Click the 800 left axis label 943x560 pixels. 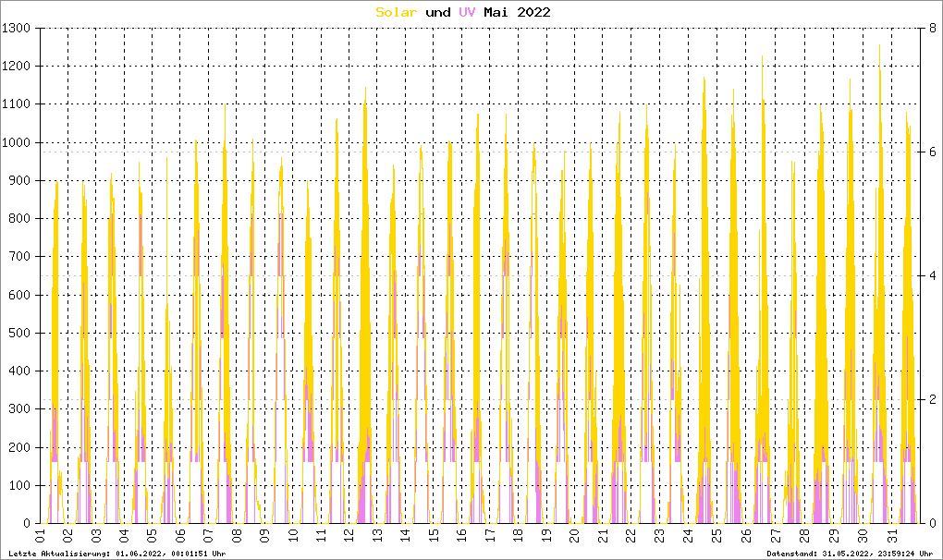click(19, 219)
